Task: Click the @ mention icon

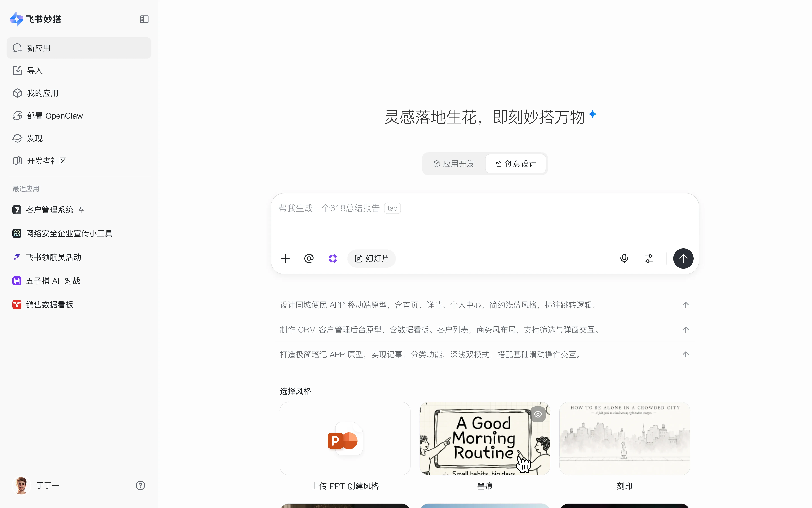Action: coord(309,258)
